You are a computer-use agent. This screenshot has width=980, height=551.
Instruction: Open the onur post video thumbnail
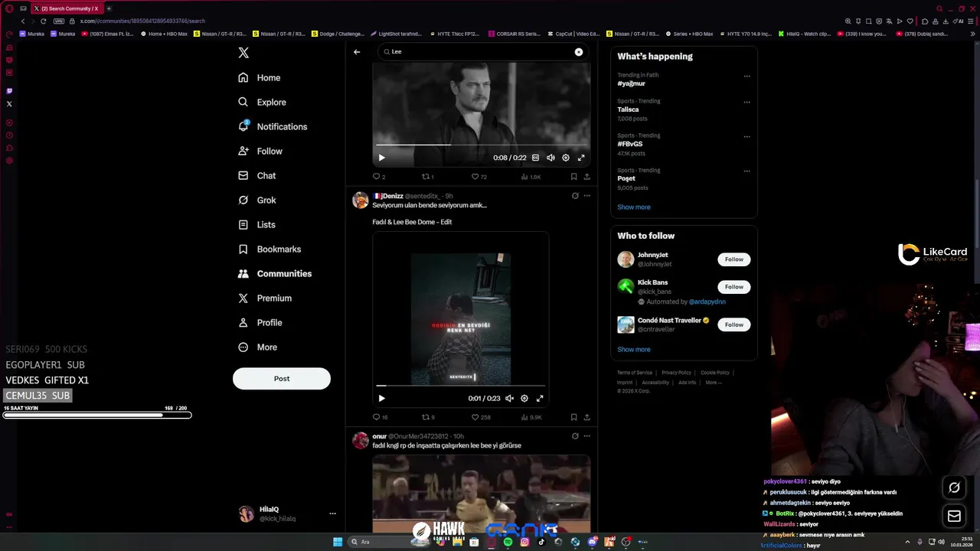(x=482, y=494)
